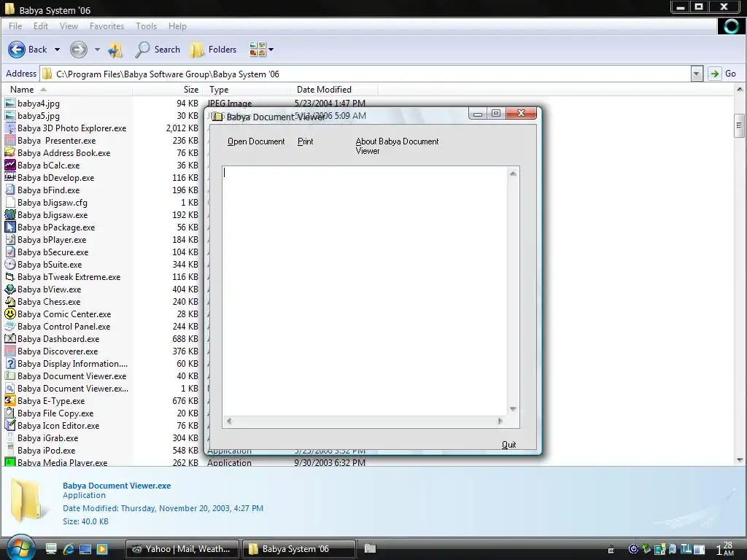Select Babya 3D Photo Explorer.exe icon
Image resolution: width=747 pixels, height=560 pixels.
(10, 128)
